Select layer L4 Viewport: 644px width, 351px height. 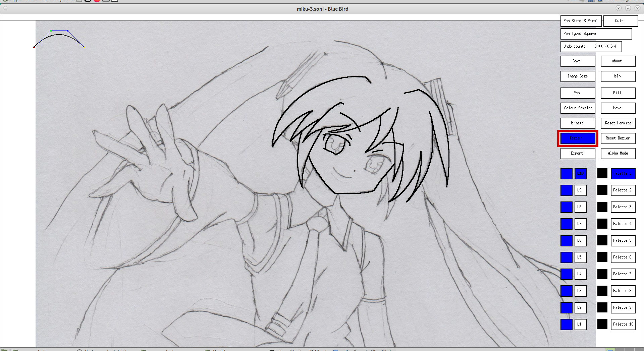580,274
